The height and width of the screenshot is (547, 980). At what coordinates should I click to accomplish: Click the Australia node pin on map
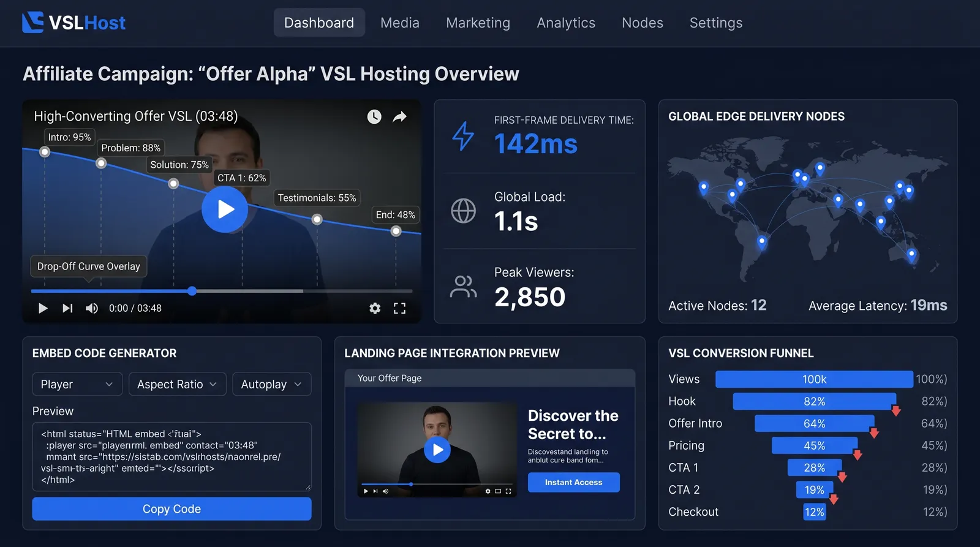(x=911, y=255)
